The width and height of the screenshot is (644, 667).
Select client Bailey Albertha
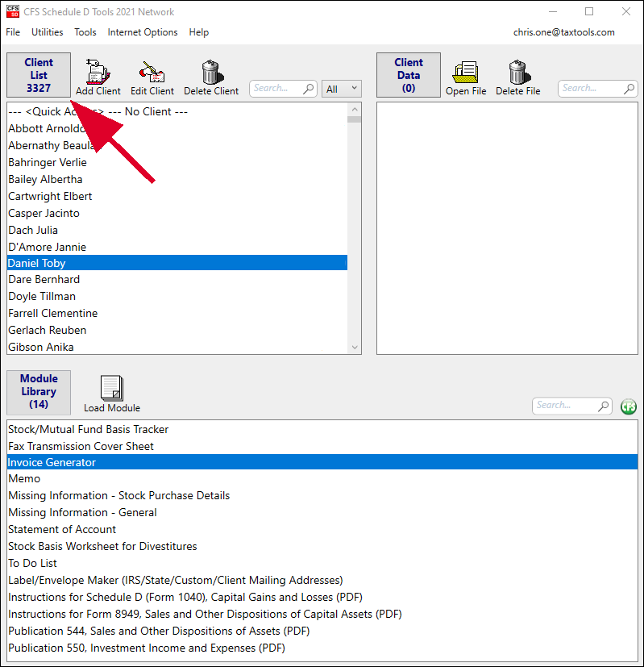point(177,180)
